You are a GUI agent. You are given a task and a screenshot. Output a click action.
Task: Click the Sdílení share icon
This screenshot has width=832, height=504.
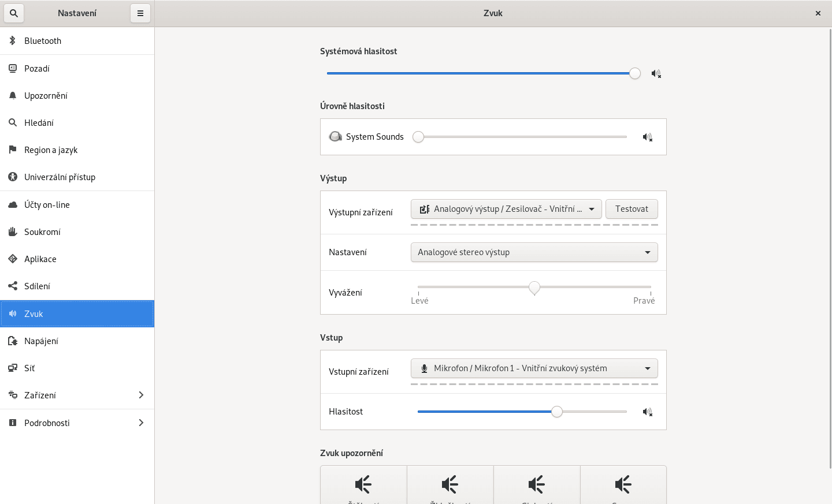pyautogui.click(x=13, y=286)
